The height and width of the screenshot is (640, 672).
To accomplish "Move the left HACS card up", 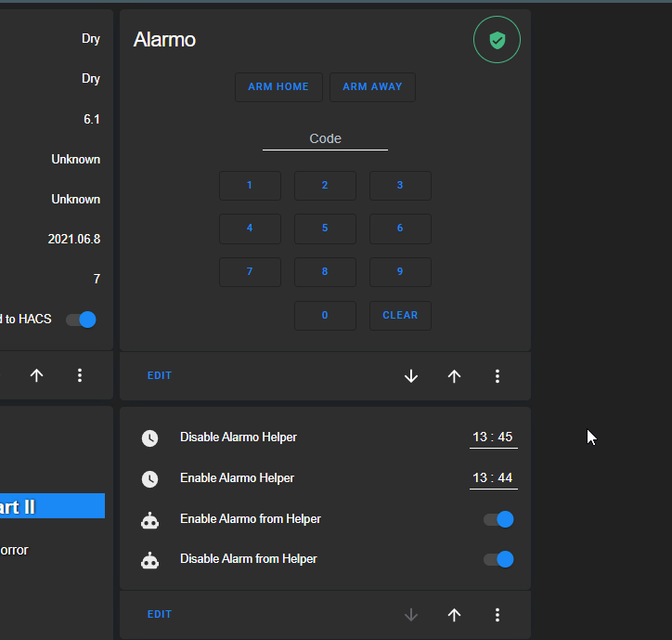I will (x=36, y=375).
